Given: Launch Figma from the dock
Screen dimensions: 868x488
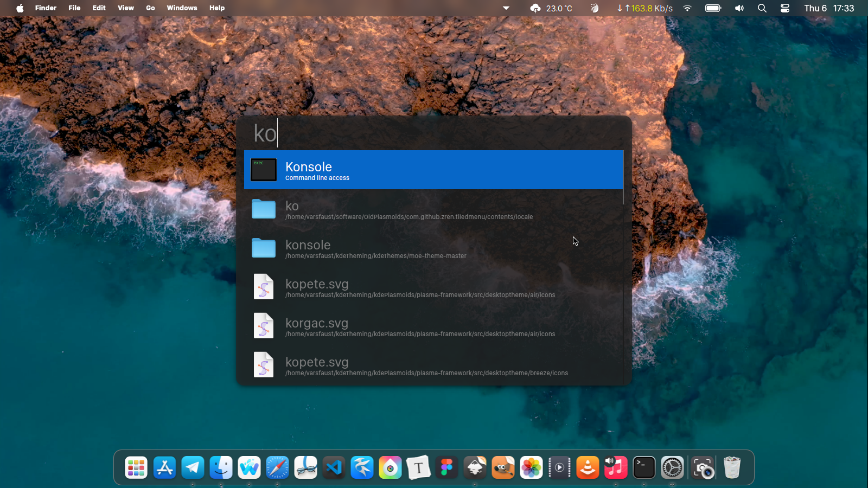Looking at the screenshot, I should coord(446,467).
